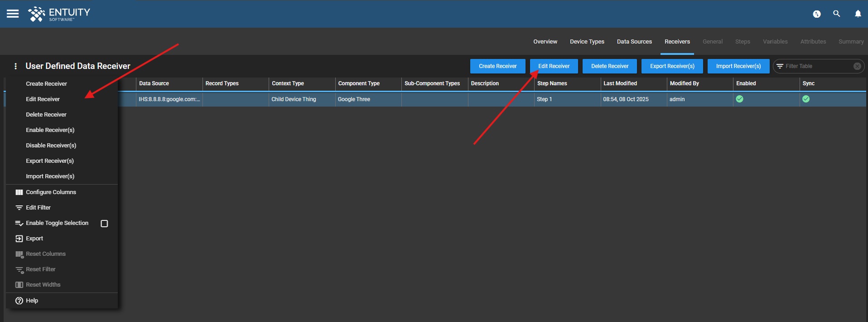Viewport: 868px width, 322px height.
Task: Click the Child Device Thing cell
Action: point(302,99)
